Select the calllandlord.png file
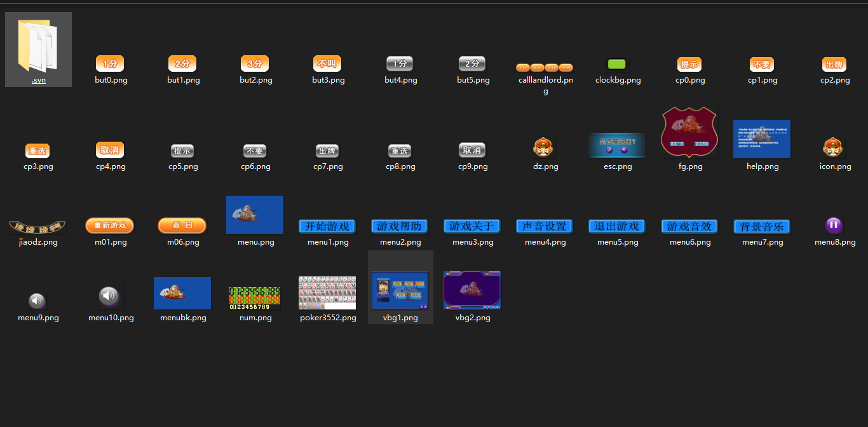 pyautogui.click(x=545, y=67)
